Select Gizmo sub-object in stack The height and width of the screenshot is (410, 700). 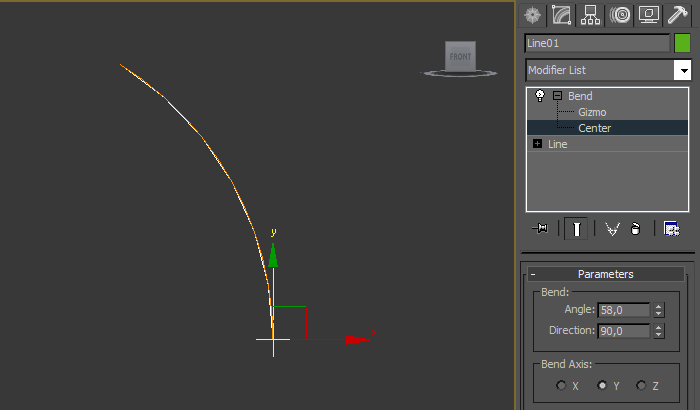click(x=592, y=112)
